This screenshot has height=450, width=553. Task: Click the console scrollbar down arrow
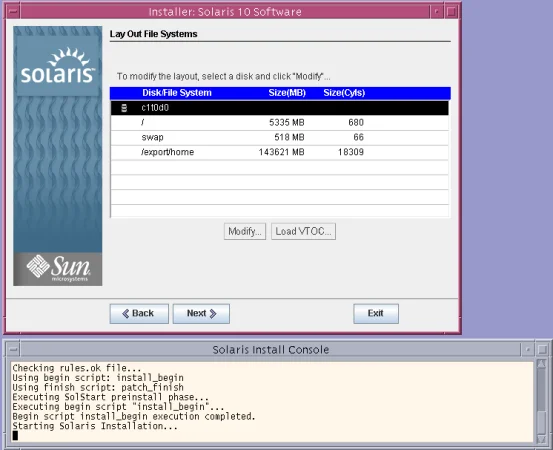tap(541, 439)
